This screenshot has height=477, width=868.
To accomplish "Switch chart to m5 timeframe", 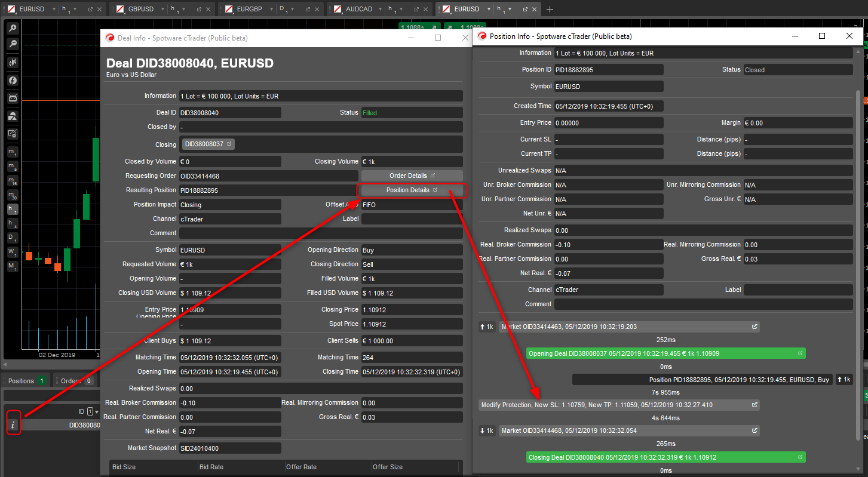I will (13, 166).
